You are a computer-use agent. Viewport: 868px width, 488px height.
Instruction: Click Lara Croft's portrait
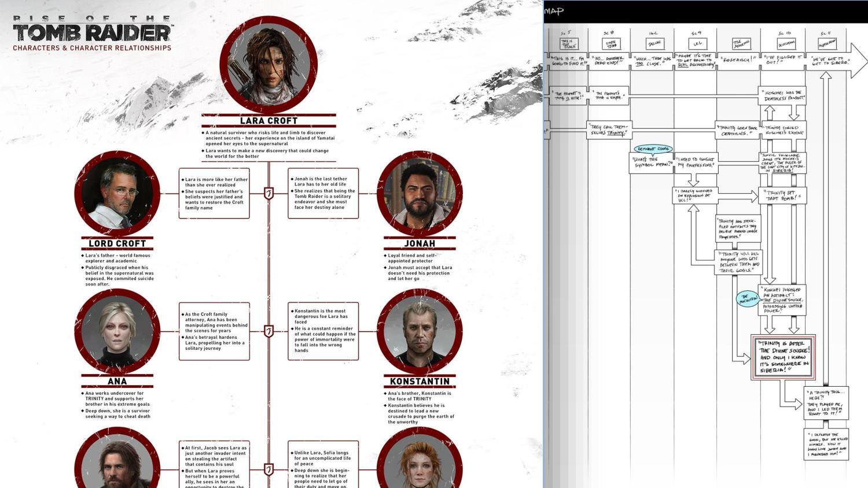click(x=269, y=64)
